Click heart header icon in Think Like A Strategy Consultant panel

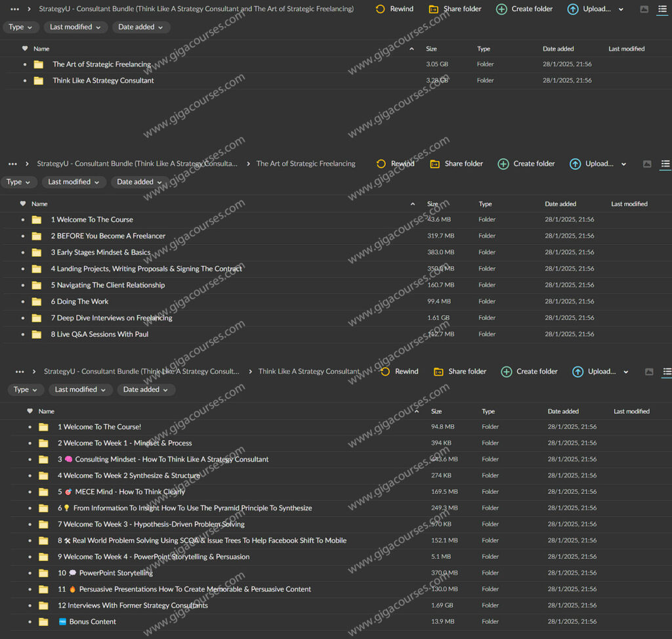[30, 411]
